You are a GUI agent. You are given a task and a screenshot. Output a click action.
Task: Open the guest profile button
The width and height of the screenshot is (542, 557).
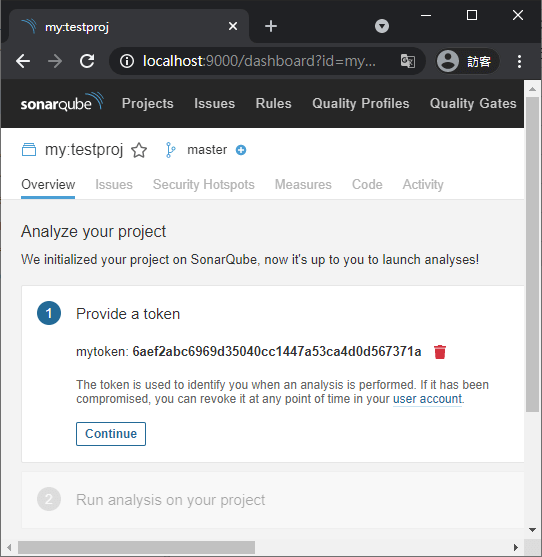click(x=467, y=61)
